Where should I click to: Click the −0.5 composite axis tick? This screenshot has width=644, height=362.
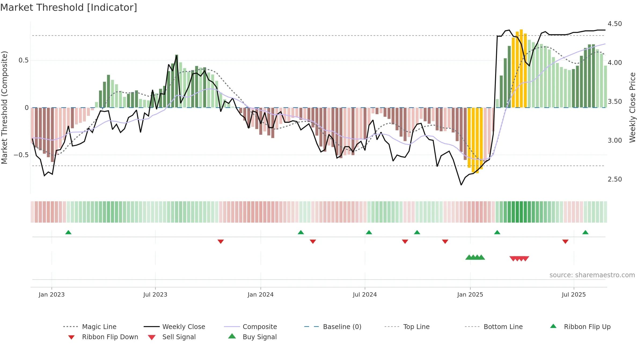21,155
